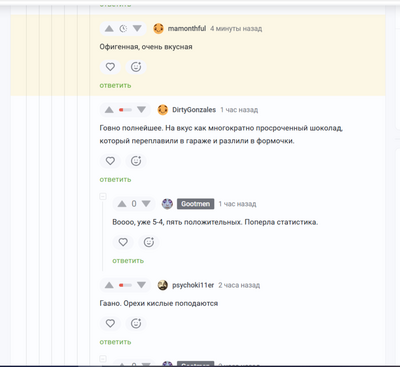Reply to psychoki11er's comment via 'ответить'
Image resolution: width=400 pixels, height=367 pixels.
point(115,342)
